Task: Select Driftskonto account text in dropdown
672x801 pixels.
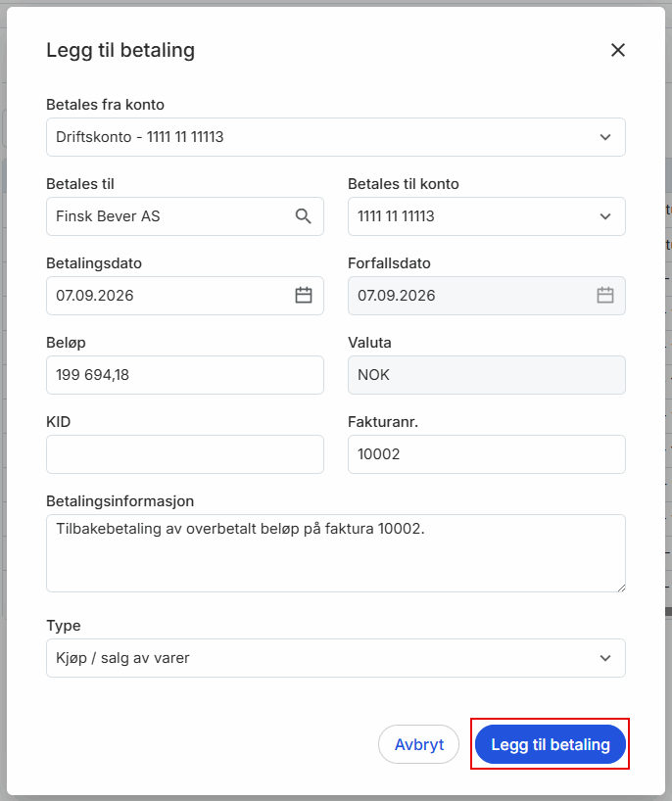Action: point(139,137)
